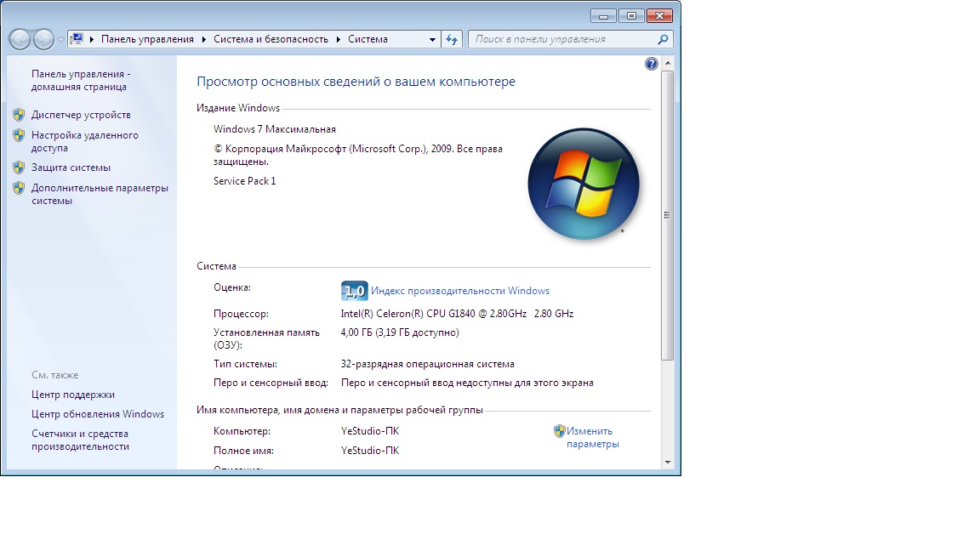Expand arrow after Система и безопасность

[338, 39]
